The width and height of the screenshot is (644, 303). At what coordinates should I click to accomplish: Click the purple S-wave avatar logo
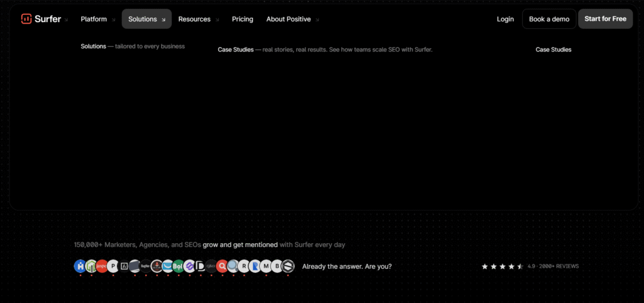tap(189, 266)
